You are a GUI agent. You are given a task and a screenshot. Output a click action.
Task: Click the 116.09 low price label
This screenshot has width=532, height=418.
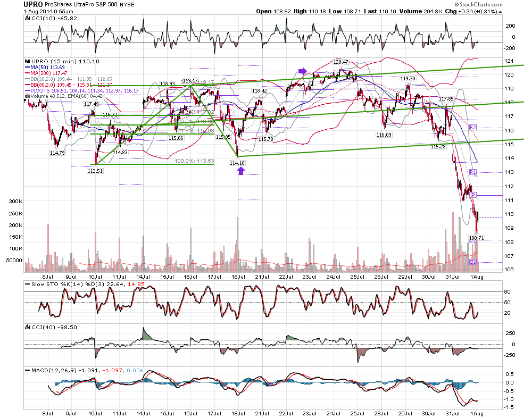(384, 135)
